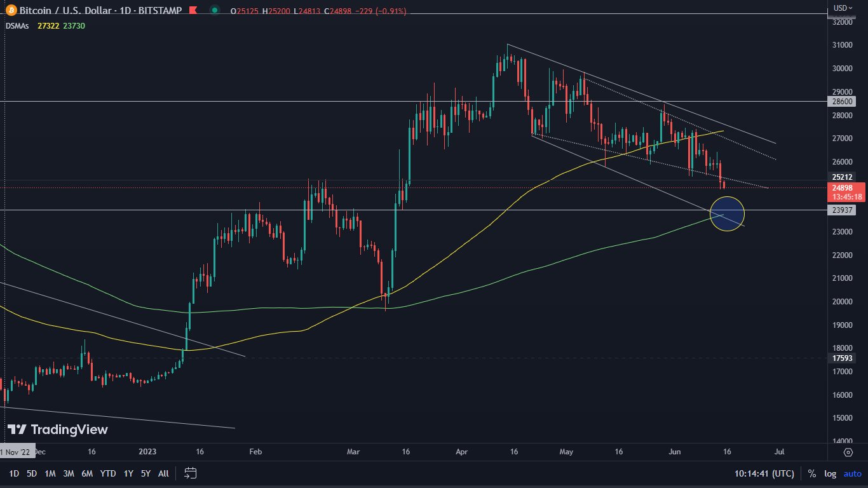868x488 pixels.
Task: Select the blue circle drawing on chart
Action: [x=727, y=213]
